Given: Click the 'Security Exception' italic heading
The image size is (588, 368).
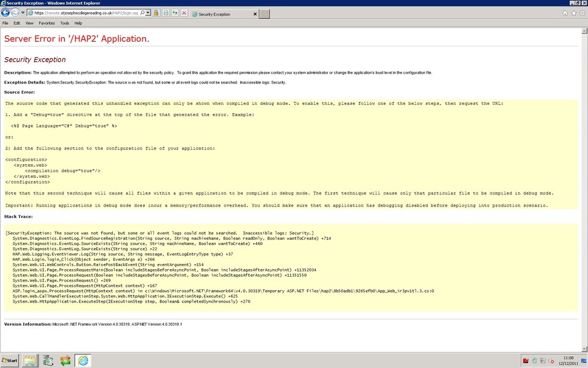Looking at the screenshot, I should [x=35, y=59].
